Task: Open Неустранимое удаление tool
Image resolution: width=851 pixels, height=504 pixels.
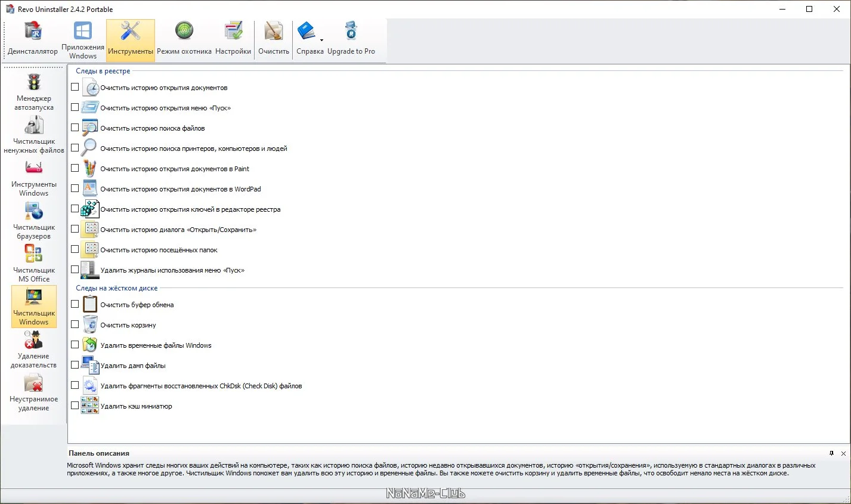Action: pos(34,392)
